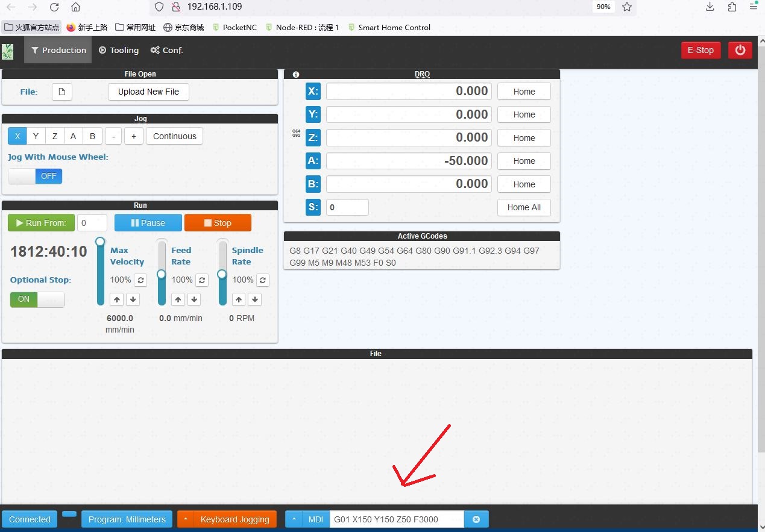The height and width of the screenshot is (532, 765).
Task: Reset Spindle Rate override icon
Action: pos(263,280)
